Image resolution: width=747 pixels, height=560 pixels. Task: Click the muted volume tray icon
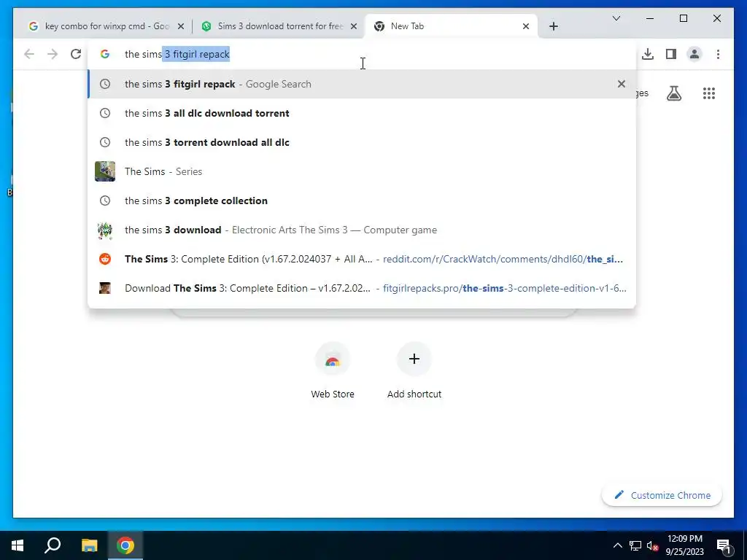tap(652, 545)
